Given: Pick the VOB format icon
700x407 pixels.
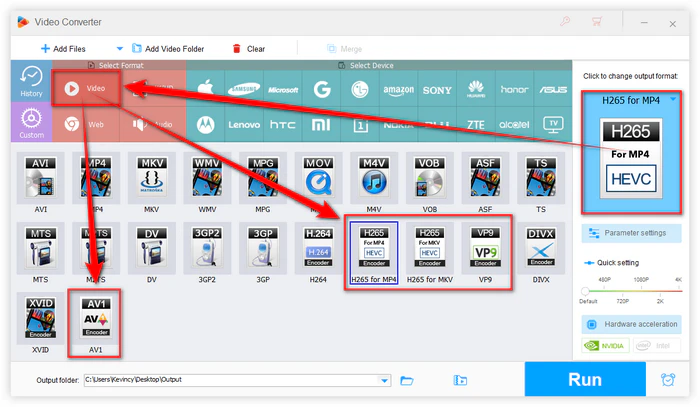Looking at the screenshot, I should (x=429, y=178).
